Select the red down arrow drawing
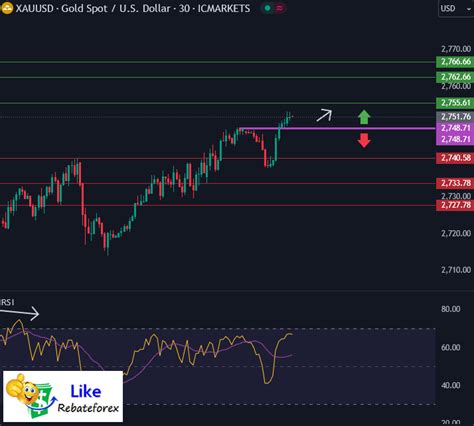This screenshot has height=426, width=474. [x=364, y=140]
